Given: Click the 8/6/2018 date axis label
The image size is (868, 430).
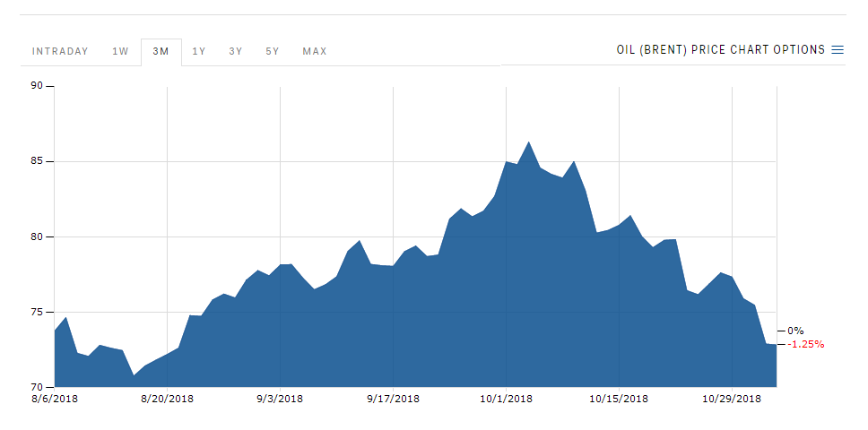Looking at the screenshot, I should [55, 399].
